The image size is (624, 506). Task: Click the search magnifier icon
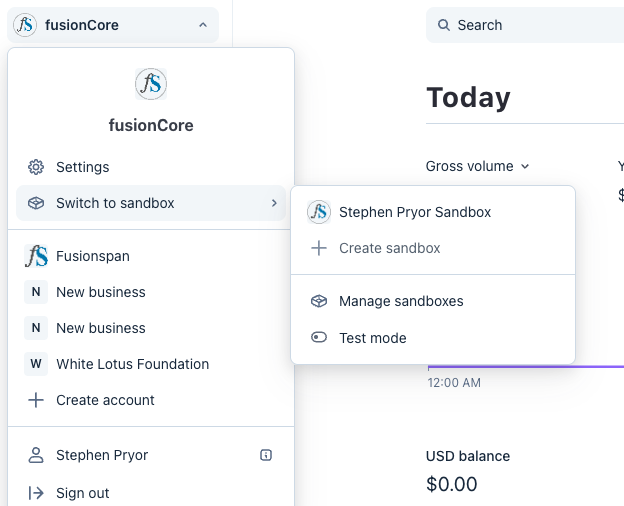point(444,25)
